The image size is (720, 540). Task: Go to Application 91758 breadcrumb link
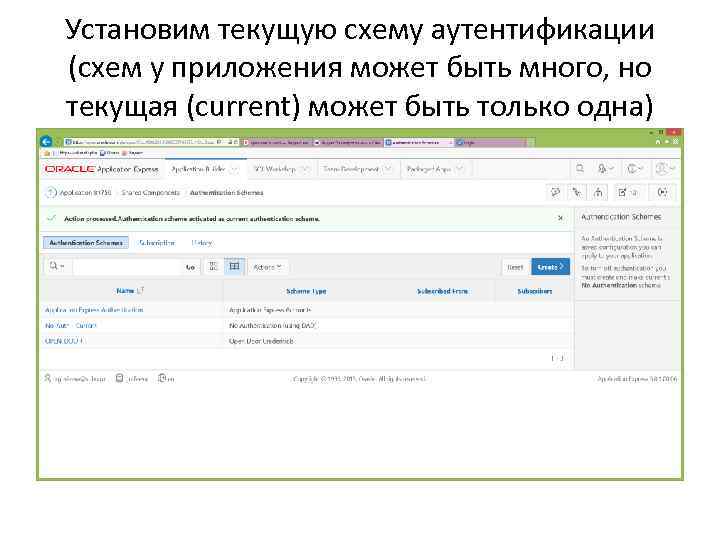[x=85, y=193]
